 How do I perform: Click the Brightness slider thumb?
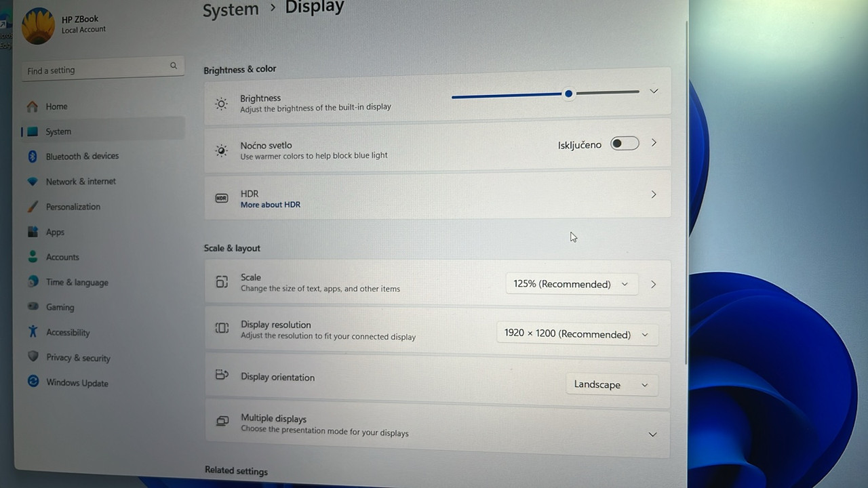coord(568,94)
